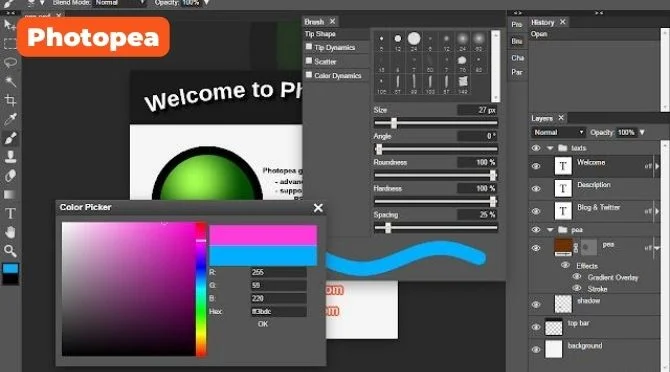The width and height of the screenshot is (670, 372).
Task: Hide the shadow layer
Action: [x=536, y=305]
